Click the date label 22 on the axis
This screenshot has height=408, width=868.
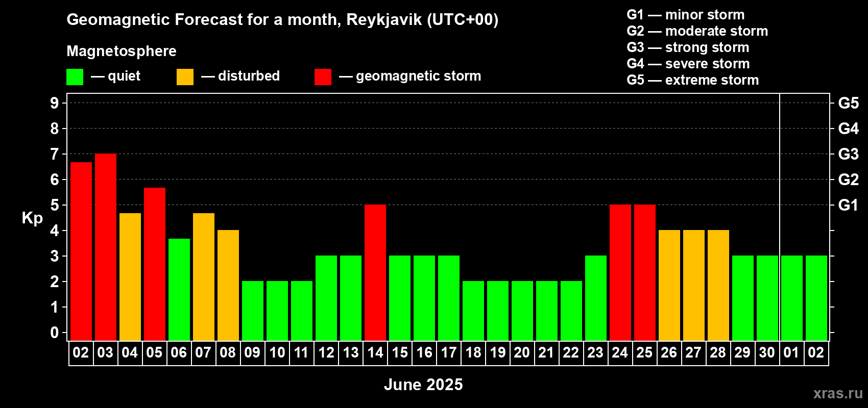tap(571, 353)
